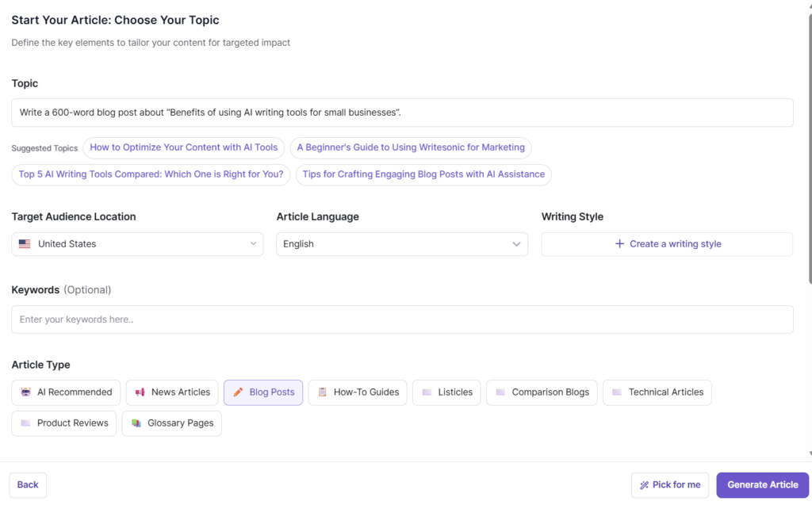The image size is (812, 505).
Task: Click the United States flag icon
Action: tap(25, 243)
